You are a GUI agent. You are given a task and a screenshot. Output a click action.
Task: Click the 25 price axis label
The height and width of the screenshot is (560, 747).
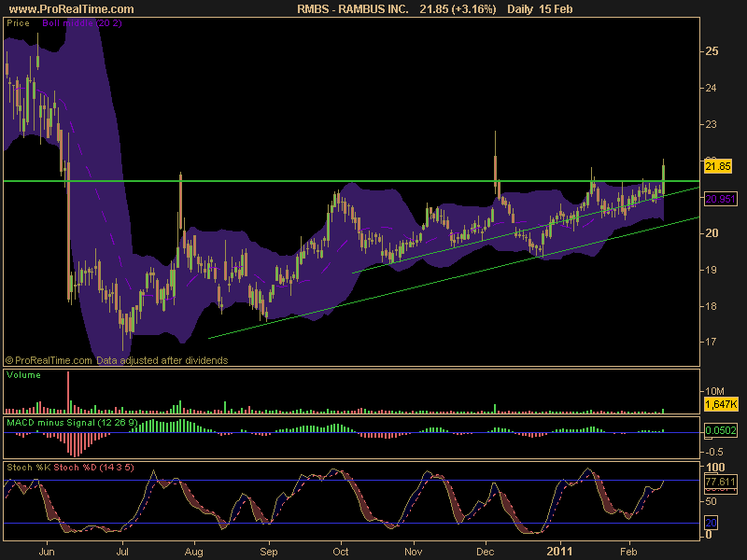(712, 51)
